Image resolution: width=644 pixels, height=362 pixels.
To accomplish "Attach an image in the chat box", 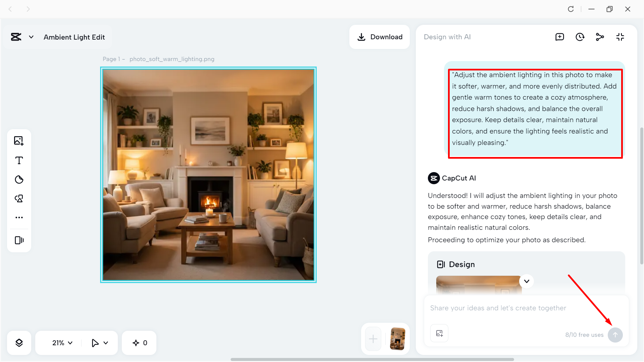I will [x=439, y=333].
